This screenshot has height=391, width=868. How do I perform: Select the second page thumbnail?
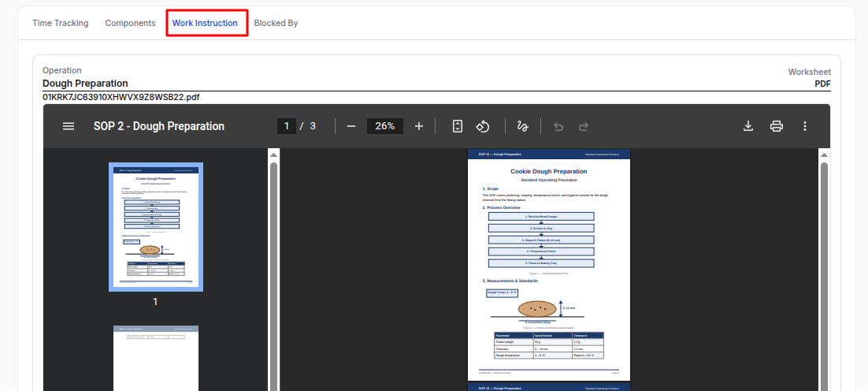155,359
